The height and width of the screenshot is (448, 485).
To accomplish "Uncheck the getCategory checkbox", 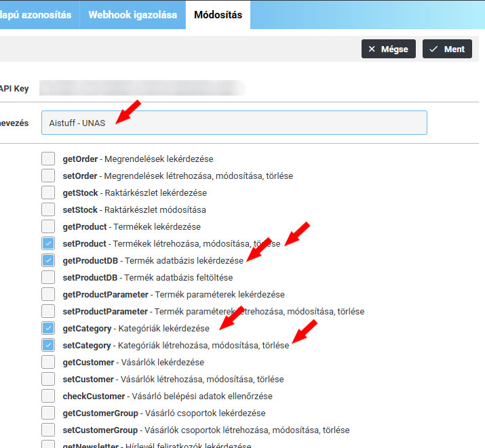I will point(48,328).
